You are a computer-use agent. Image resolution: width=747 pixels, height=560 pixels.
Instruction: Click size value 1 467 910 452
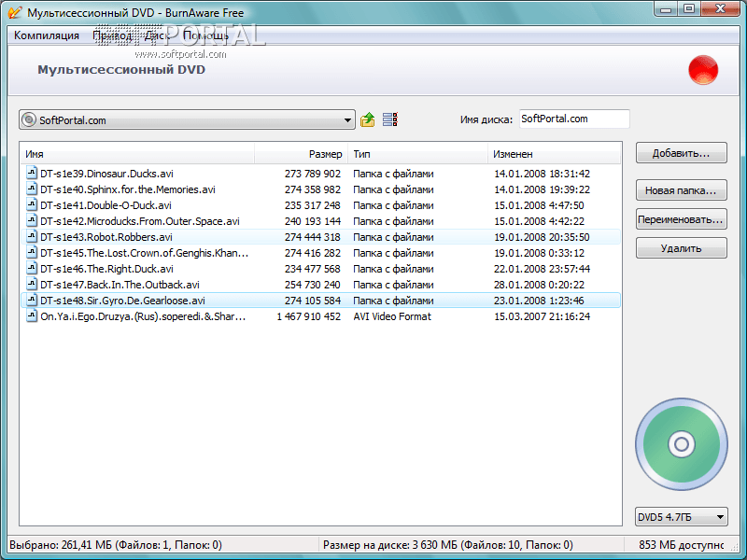309,316
